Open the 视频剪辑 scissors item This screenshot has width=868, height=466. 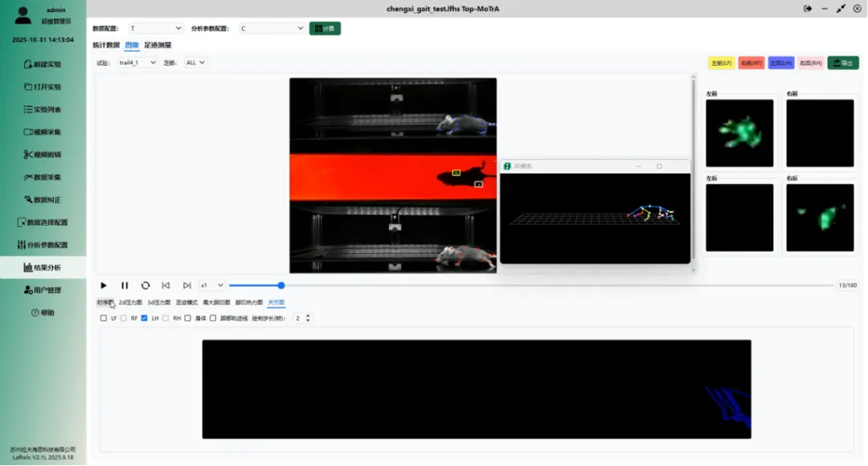[43, 154]
